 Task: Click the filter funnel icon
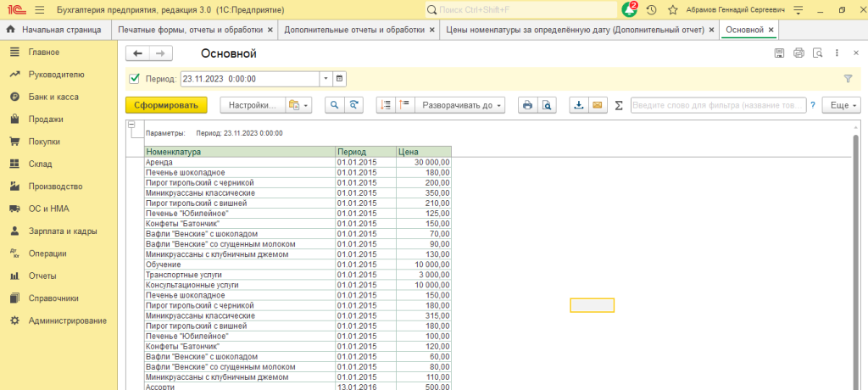848,79
